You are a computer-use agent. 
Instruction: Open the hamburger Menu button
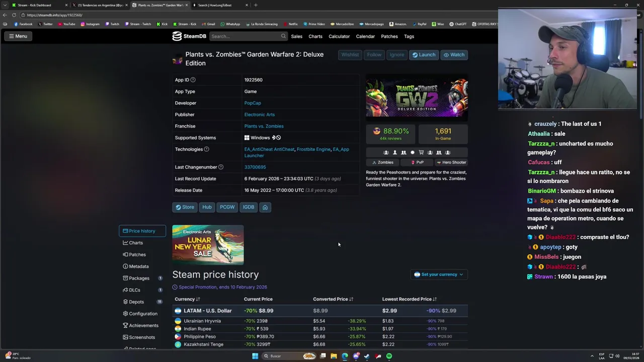(x=18, y=36)
